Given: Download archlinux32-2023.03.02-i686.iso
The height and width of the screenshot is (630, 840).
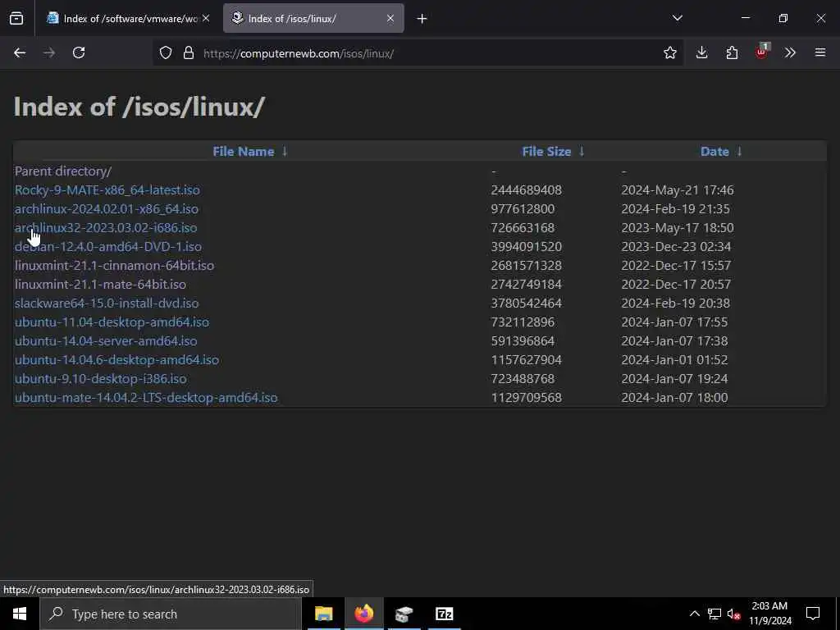Looking at the screenshot, I should click(106, 228).
